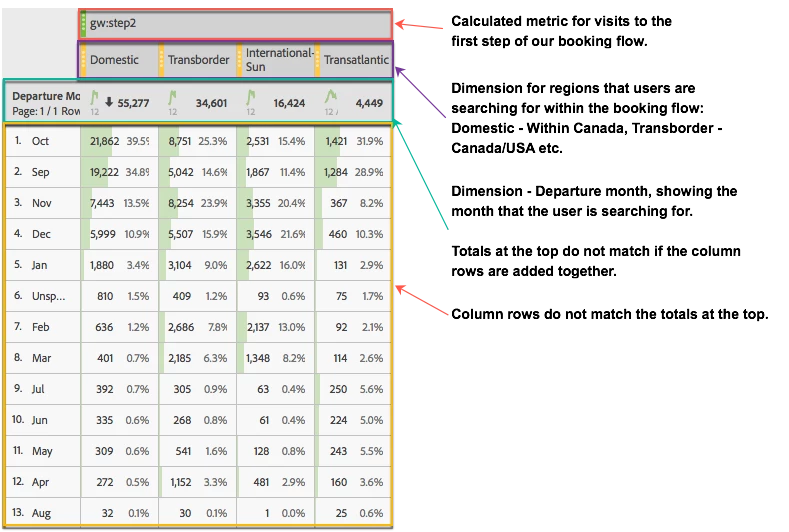Screen dimensions: 789x532
Task: Click Sep Transborder value 5,042
Action: [x=181, y=172]
